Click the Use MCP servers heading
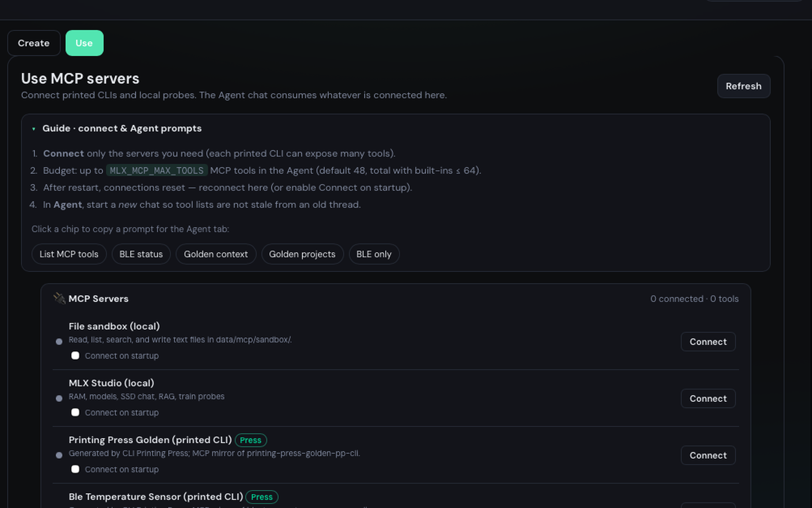 80,79
